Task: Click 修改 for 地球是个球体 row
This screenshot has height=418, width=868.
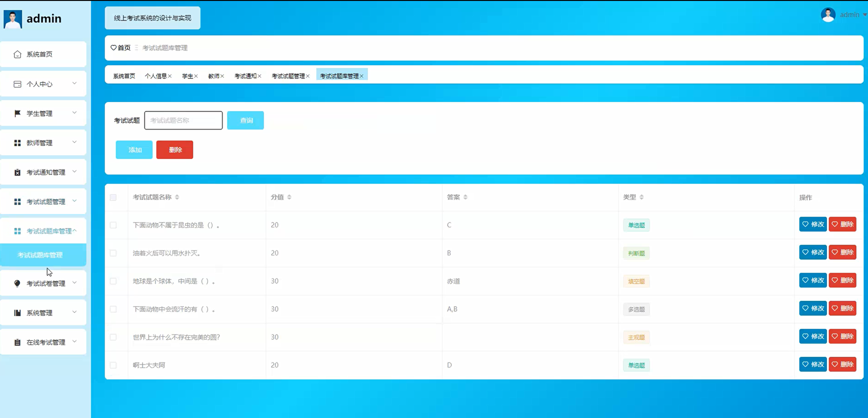Action: (813, 280)
